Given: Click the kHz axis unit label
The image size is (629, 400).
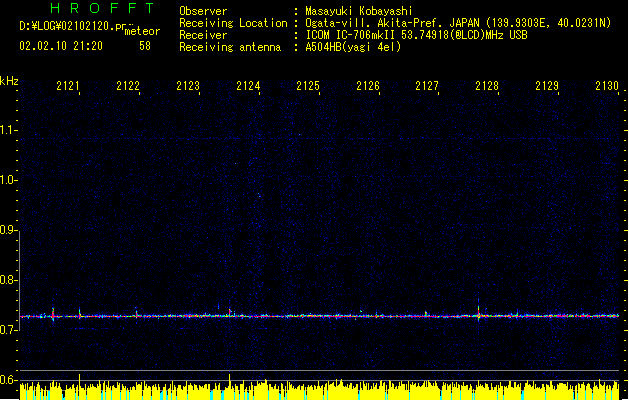Looking at the screenshot, I should click(9, 81).
